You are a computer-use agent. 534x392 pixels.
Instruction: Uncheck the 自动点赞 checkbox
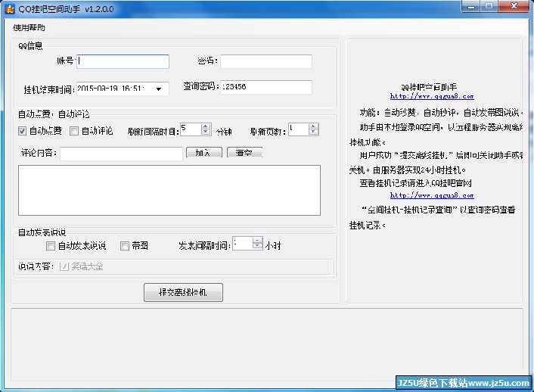coord(22,131)
